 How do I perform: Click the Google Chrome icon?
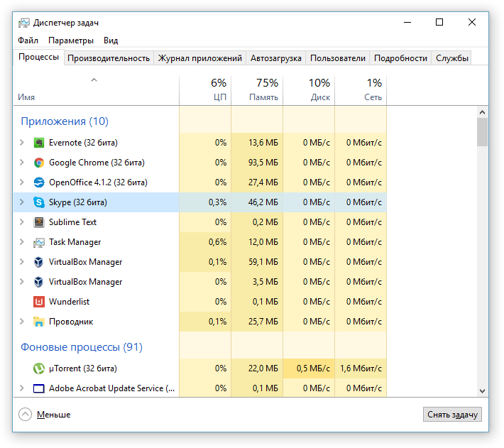coord(39,163)
